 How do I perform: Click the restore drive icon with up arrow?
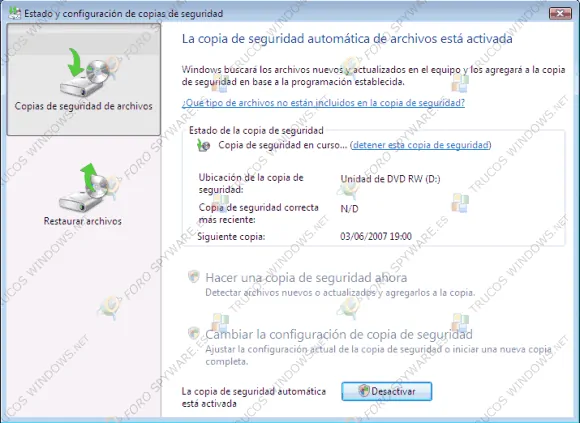(x=83, y=187)
